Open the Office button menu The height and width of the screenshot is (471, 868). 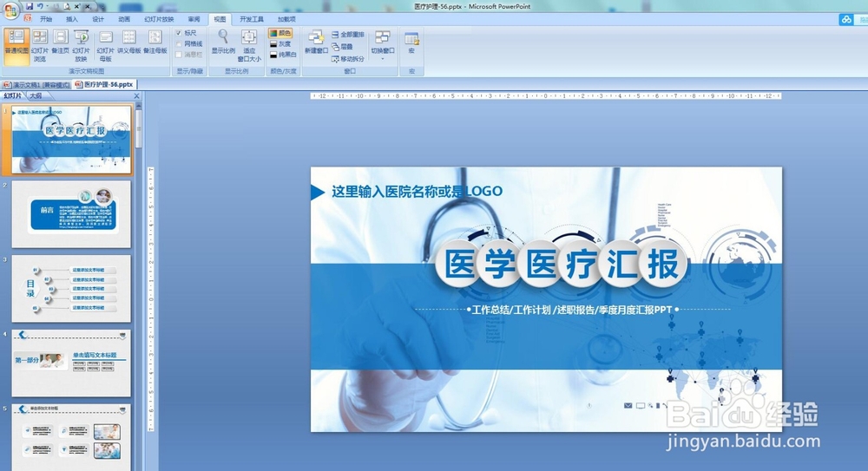(x=10, y=10)
